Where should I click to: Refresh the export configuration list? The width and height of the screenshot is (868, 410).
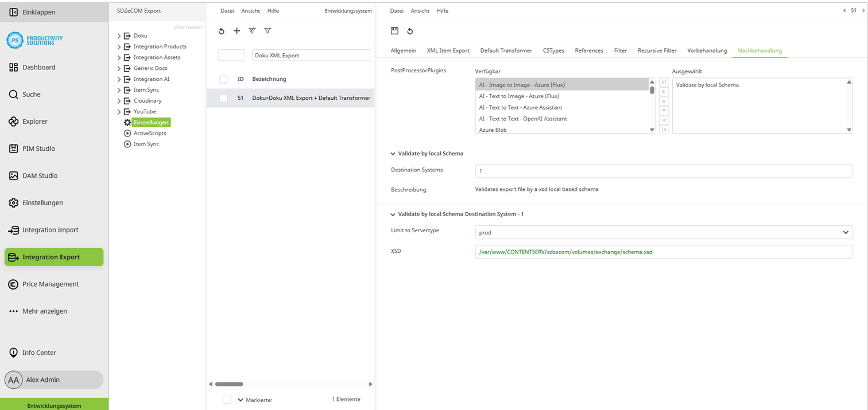pos(222,31)
